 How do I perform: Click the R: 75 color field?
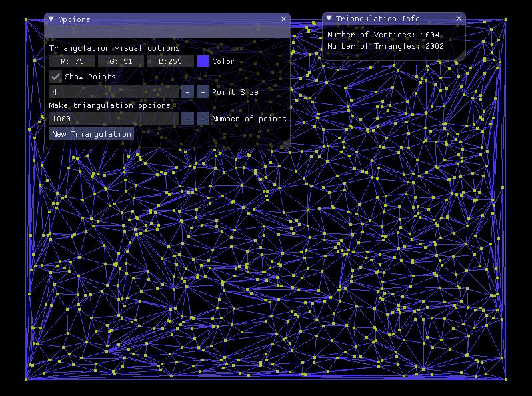click(x=72, y=61)
